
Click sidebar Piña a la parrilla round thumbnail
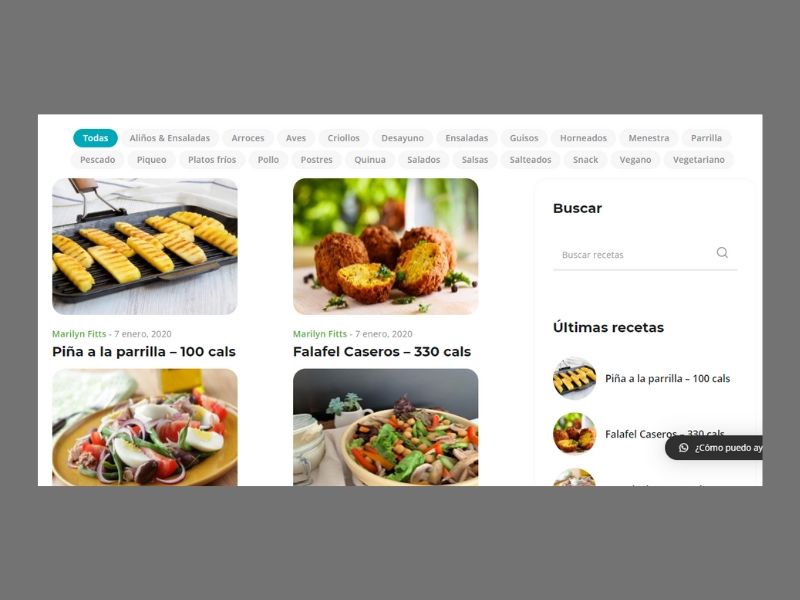click(x=574, y=378)
